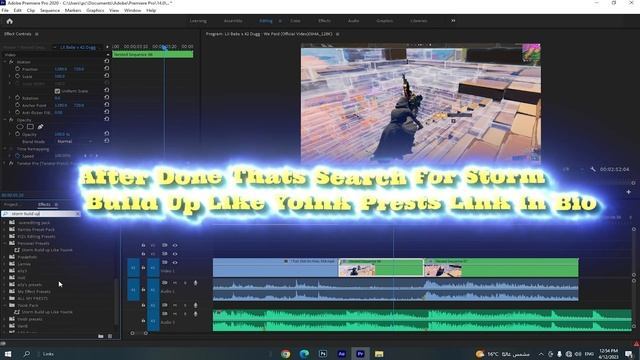
Task: Toggle the Video 1 track lock
Action: pyautogui.click(x=143, y=268)
